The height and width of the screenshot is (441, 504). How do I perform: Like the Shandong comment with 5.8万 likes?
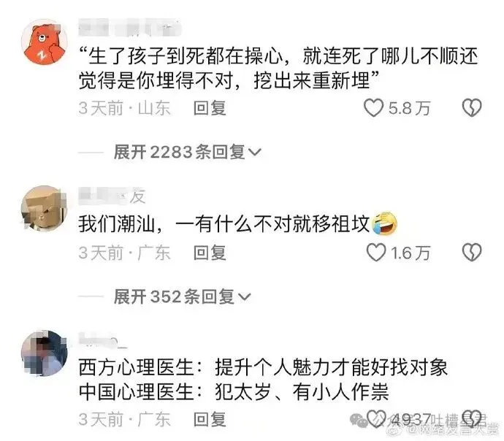[x=373, y=107]
